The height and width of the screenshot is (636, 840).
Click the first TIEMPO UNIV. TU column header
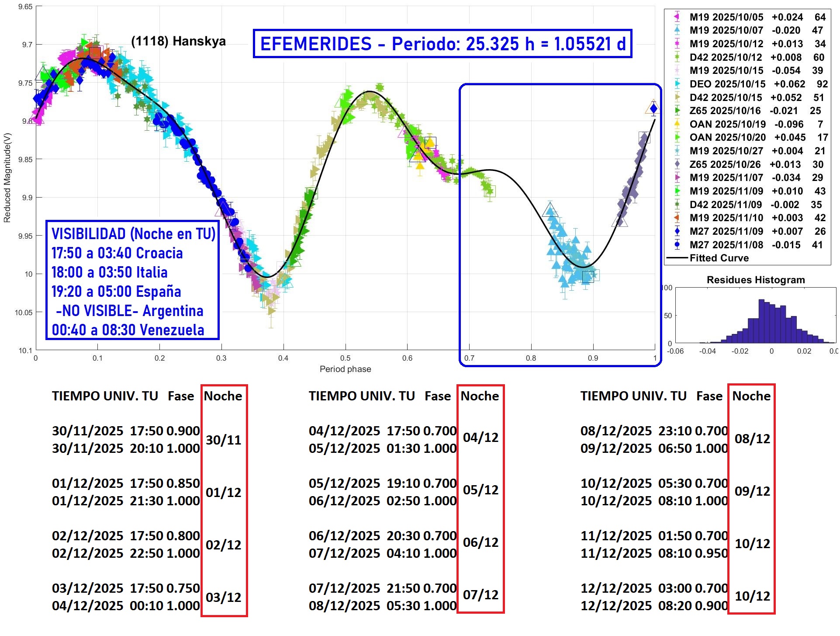coord(105,396)
